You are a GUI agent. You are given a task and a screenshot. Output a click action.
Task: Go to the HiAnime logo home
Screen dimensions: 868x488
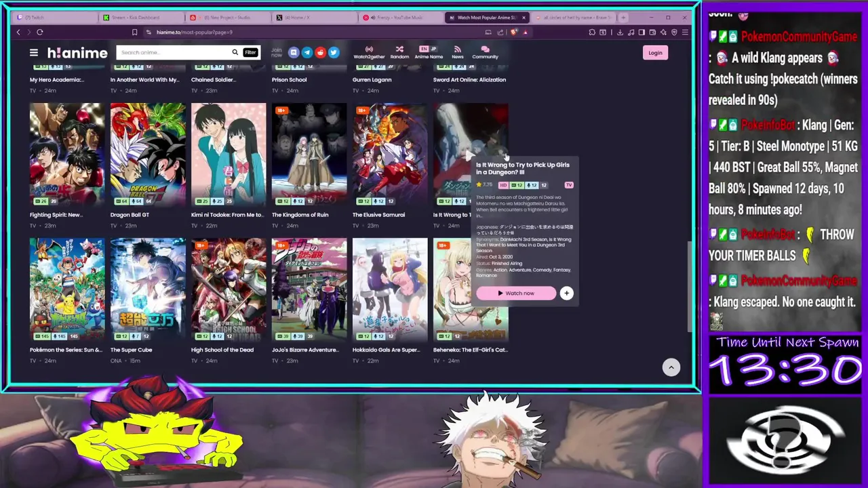point(77,53)
